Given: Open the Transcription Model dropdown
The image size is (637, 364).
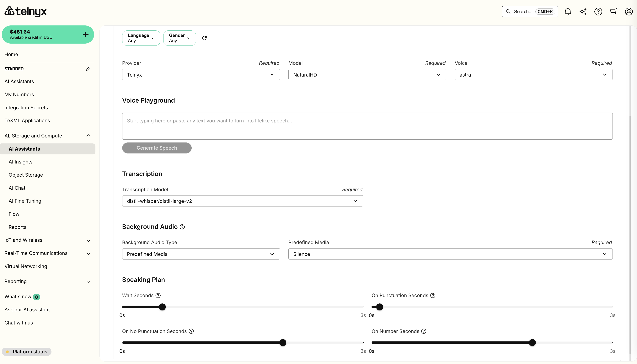Looking at the screenshot, I should [x=242, y=201].
